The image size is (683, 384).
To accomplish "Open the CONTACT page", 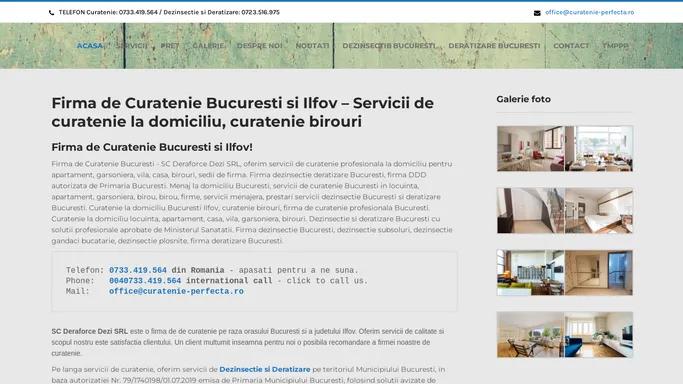I will pyautogui.click(x=571, y=46).
